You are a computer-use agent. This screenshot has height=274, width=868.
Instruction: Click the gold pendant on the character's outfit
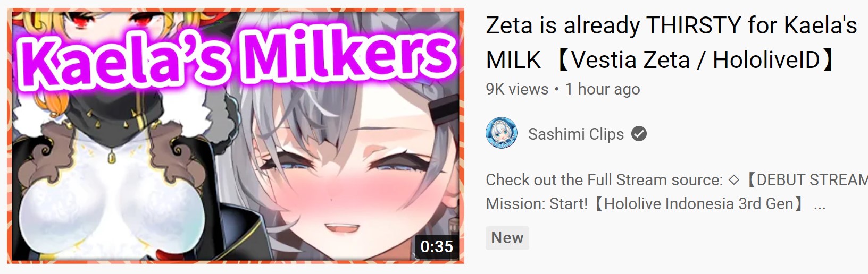[112, 157]
